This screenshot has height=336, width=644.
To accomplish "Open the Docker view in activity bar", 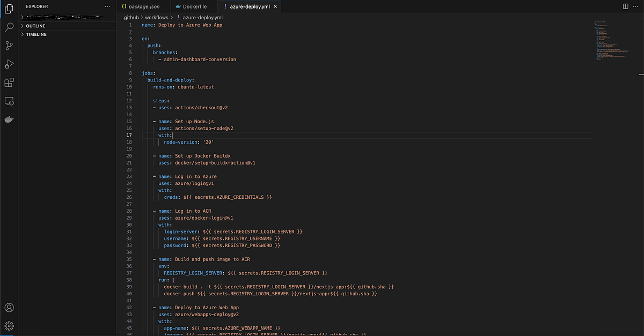I will 9,120.
